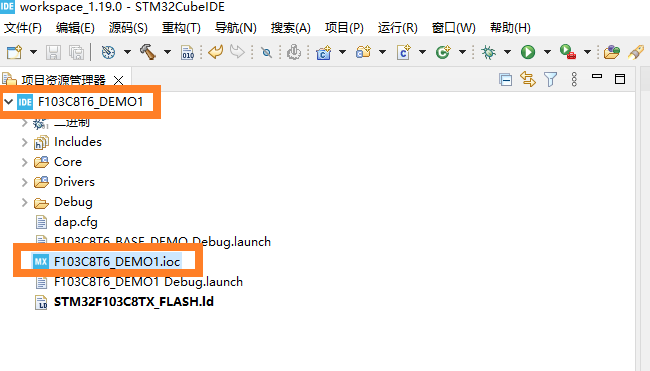This screenshot has width=650, height=371.
Task: Click the Save toolbar icon
Action: (53, 52)
